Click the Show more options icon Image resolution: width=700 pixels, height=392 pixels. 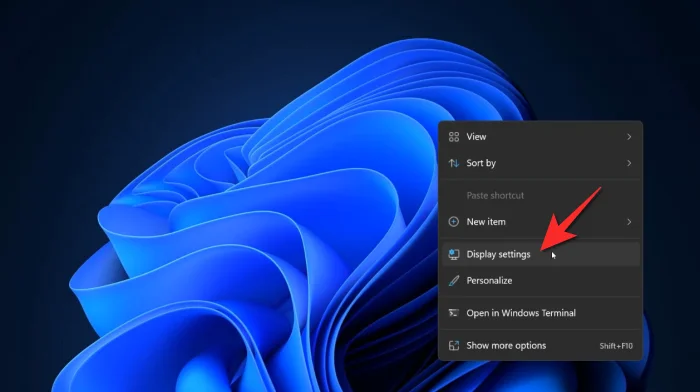[454, 345]
